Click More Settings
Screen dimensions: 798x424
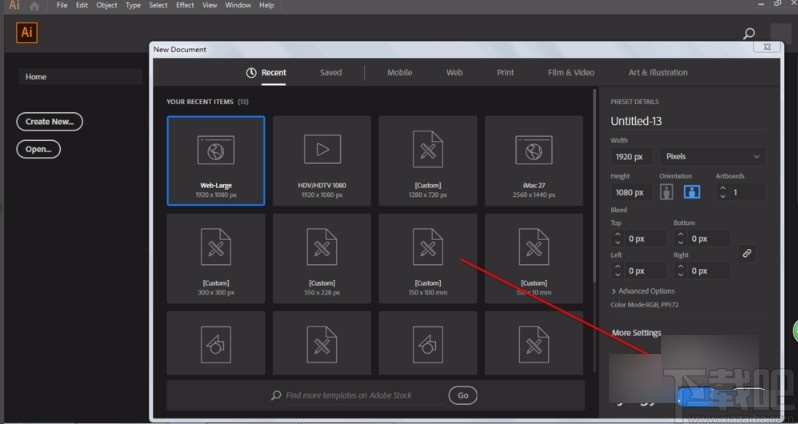pyautogui.click(x=636, y=332)
